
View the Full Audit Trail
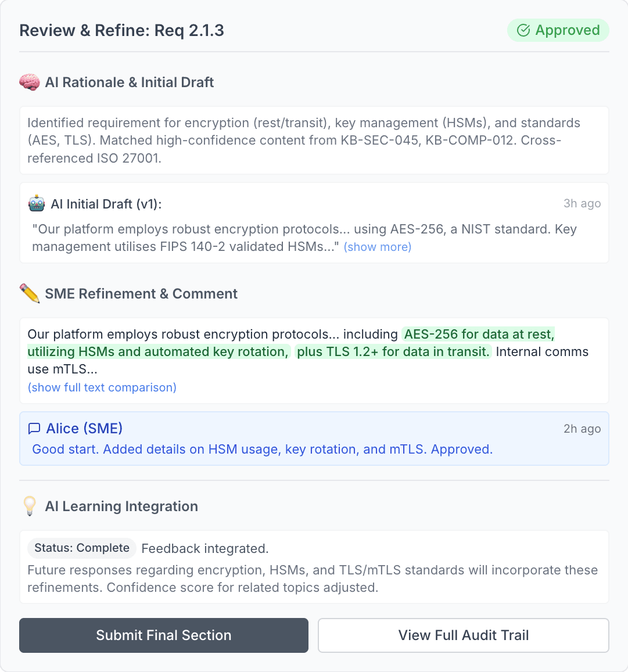pyautogui.click(x=463, y=635)
